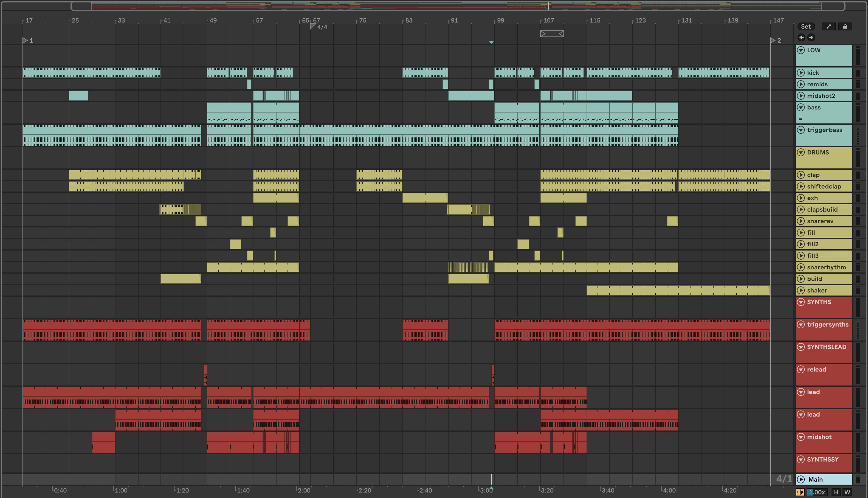The image size is (868, 498).
Task: Click the LOW group volume meter
Action: tap(858, 56)
